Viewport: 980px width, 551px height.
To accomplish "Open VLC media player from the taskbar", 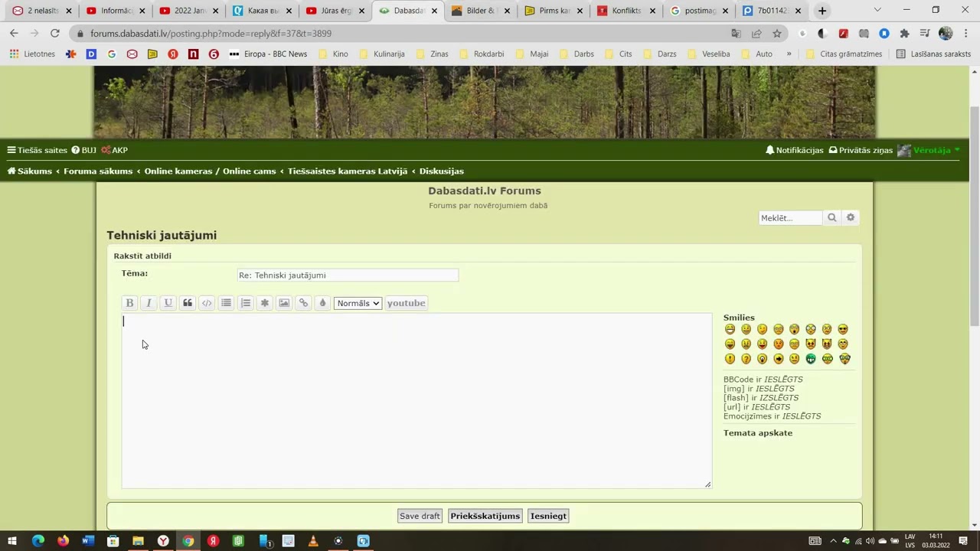I will click(312, 541).
